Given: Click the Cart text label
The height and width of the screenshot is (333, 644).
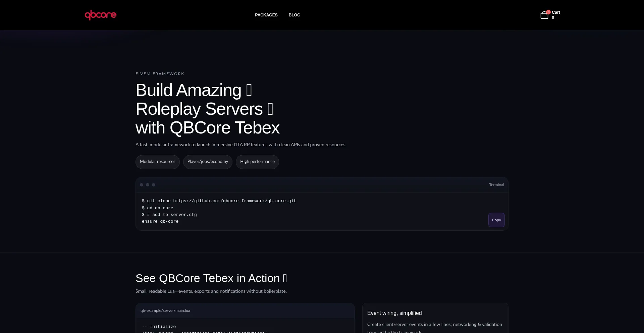Looking at the screenshot, I should (556, 12).
